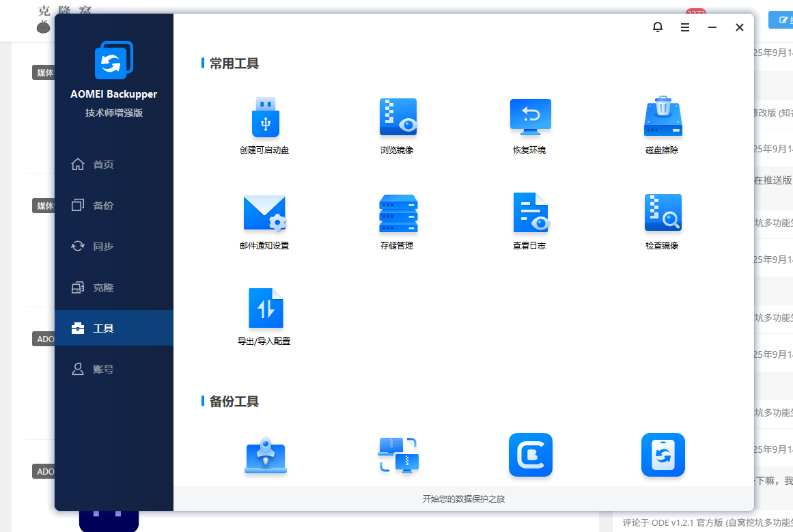The height and width of the screenshot is (532, 793).
Task: Open 邮件通知设置 email settings
Action: point(265,214)
